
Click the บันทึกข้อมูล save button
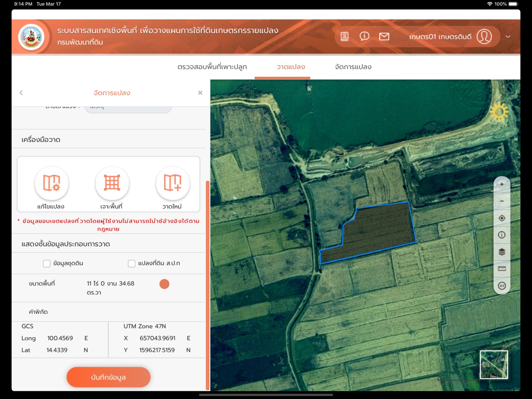tap(108, 377)
